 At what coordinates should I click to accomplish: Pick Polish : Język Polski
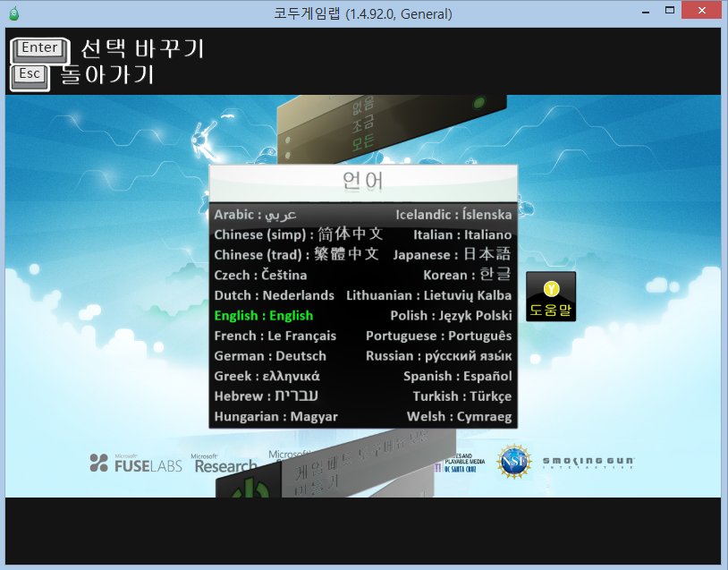click(451, 316)
